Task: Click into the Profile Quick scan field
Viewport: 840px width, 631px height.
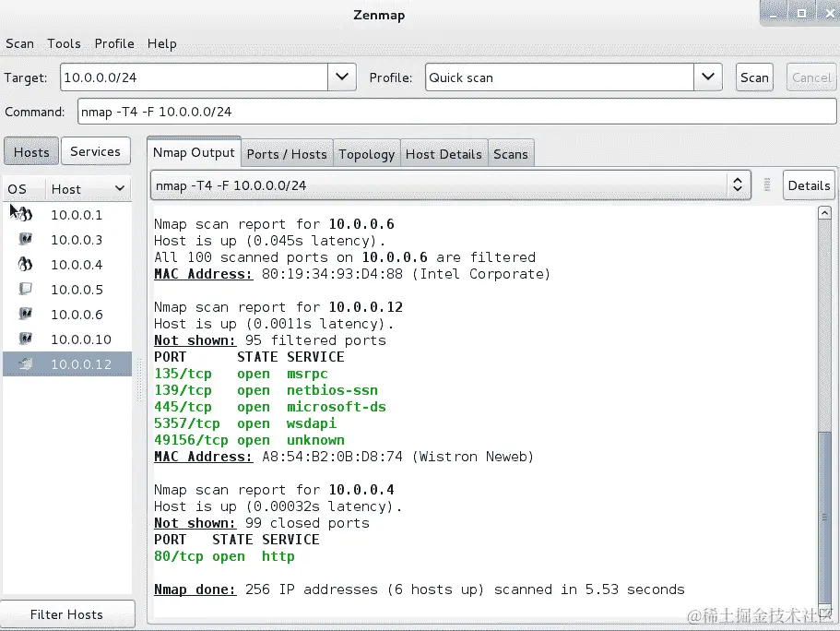Action: [560, 77]
